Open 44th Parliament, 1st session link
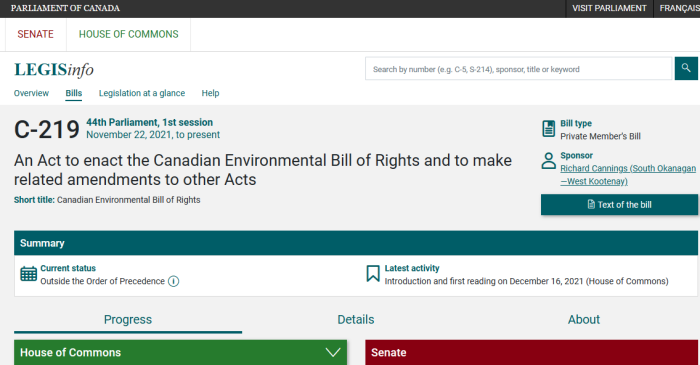Viewport: 700px width, 365px height. [x=150, y=122]
